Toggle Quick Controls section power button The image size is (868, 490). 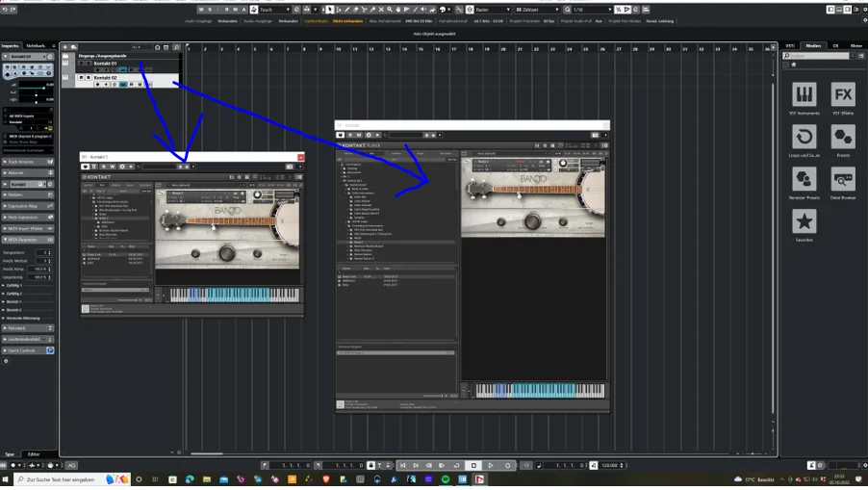(50, 350)
